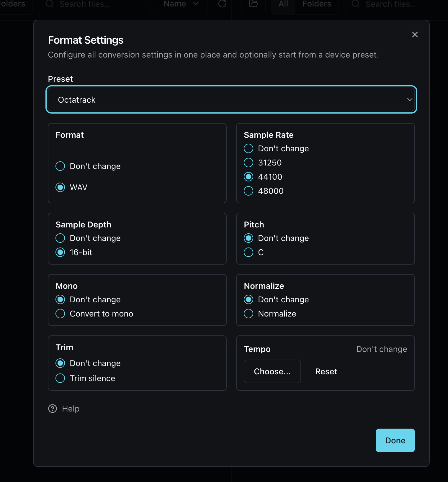Open the Preset dropdown showing Octatrack
This screenshot has width=448, height=482.
(x=231, y=100)
